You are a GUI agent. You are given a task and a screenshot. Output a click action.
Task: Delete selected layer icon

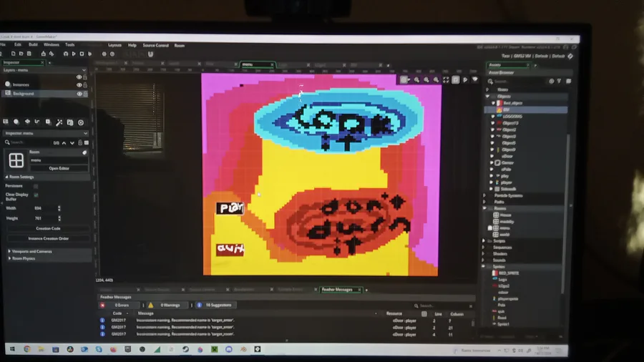(81, 122)
